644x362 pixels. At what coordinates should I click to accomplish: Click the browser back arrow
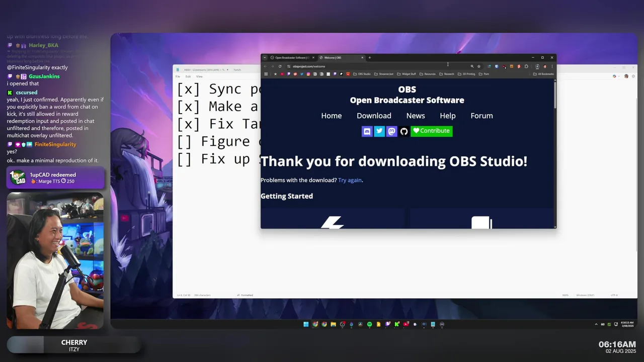pyautogui.click(x=265, y=66)
